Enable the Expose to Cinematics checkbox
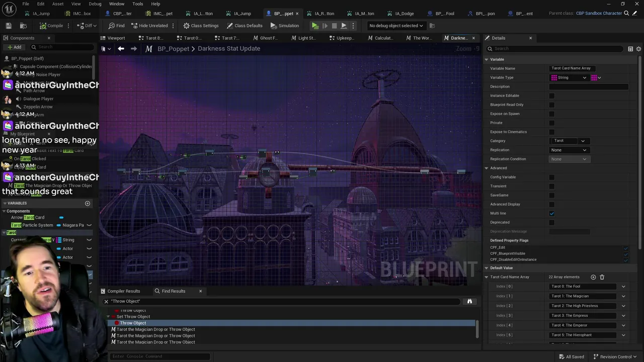The height and width of the screenshot is (362, 644). pyautogui.click(x=552, y=132)
